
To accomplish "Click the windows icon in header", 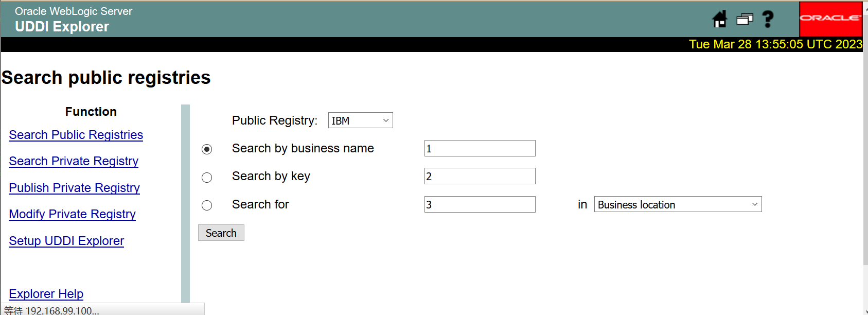I will (744, 20).
